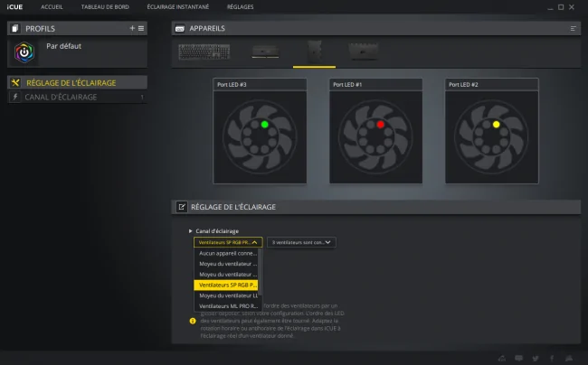
Task: Go to the Tableau de bord tab
Action: pyautogui.click(x=105, y=6)
